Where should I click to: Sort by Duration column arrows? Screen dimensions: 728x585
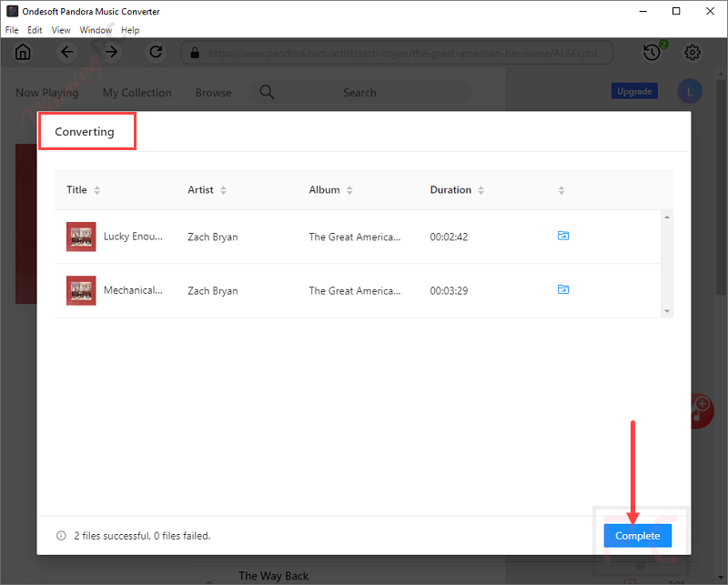[x=481, y=190]
